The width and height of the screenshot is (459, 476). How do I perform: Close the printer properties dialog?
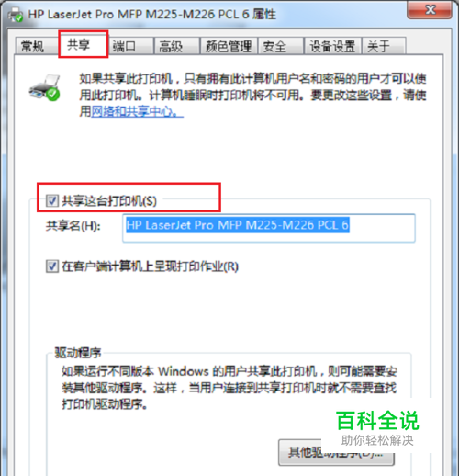[x=430, y=10]
